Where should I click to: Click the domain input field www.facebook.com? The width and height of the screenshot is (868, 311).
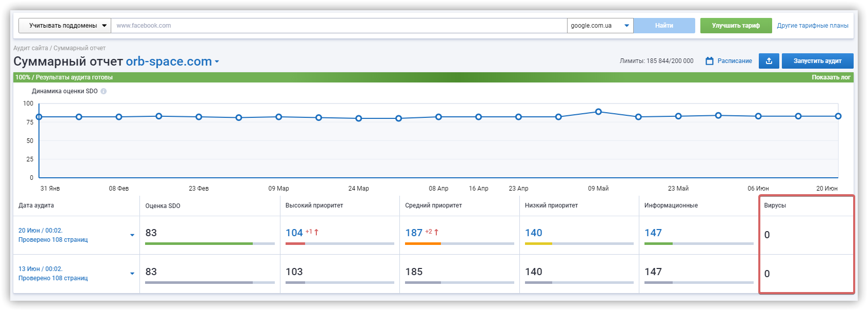338,26
